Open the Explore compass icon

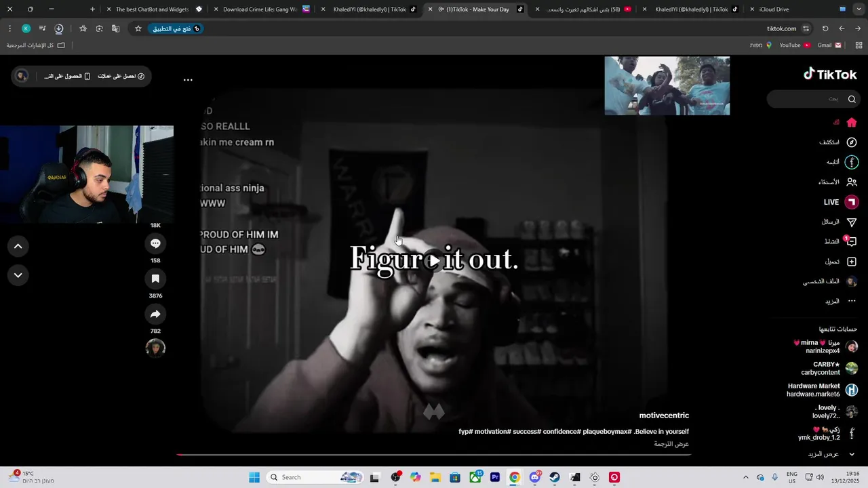pyautogui.click(x=852, y=142)
